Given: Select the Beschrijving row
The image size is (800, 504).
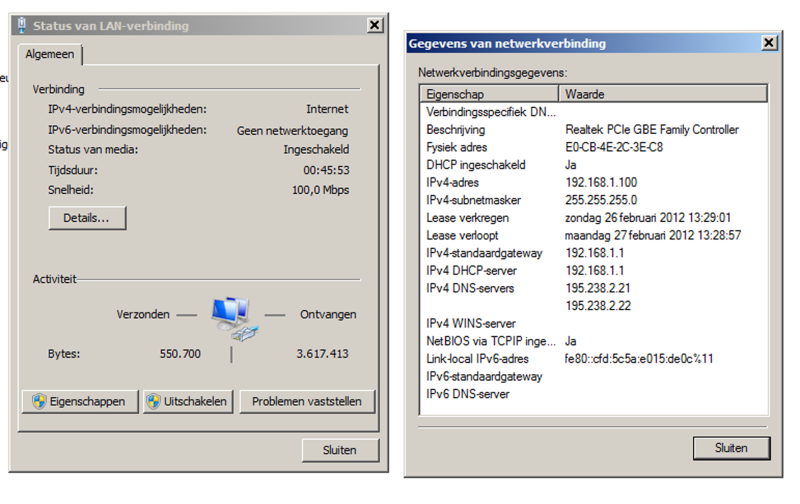Looking at the screenshot, I should point(594,130).
